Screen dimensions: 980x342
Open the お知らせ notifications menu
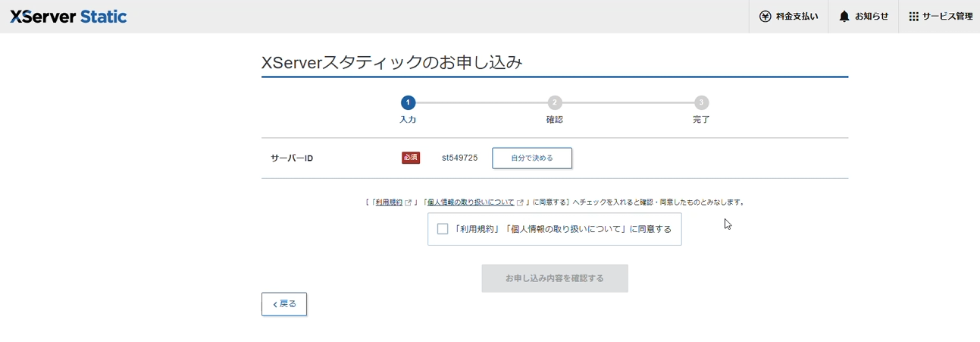863,17
